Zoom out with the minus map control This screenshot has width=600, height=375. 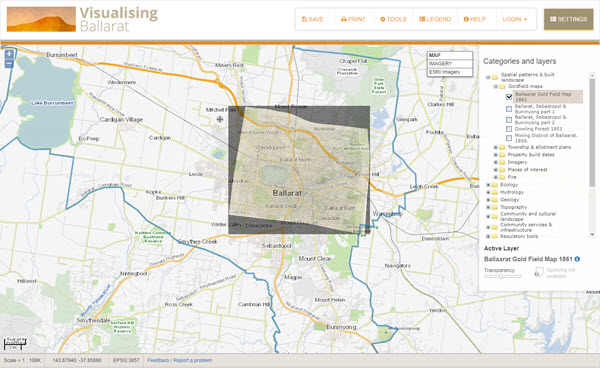9,64
